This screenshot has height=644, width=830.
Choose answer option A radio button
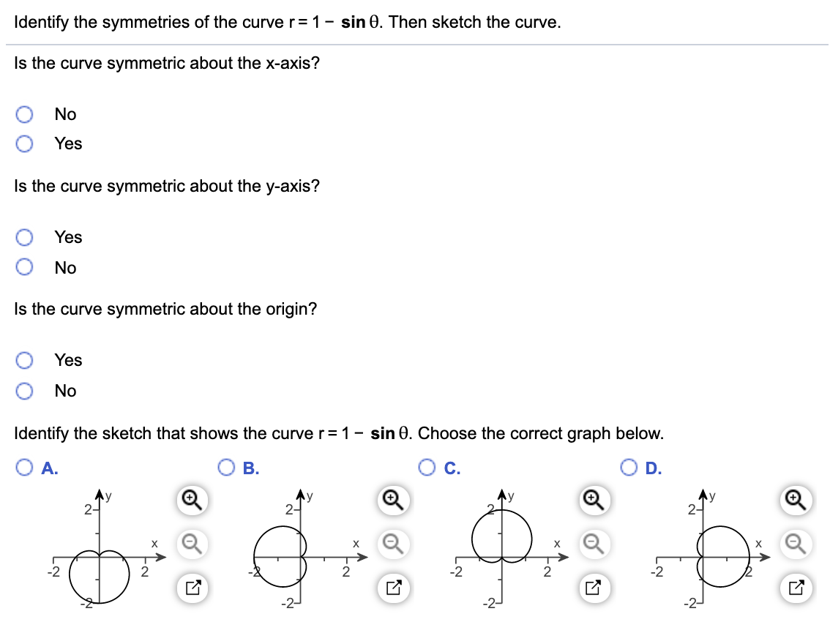(x=23, y=468)
